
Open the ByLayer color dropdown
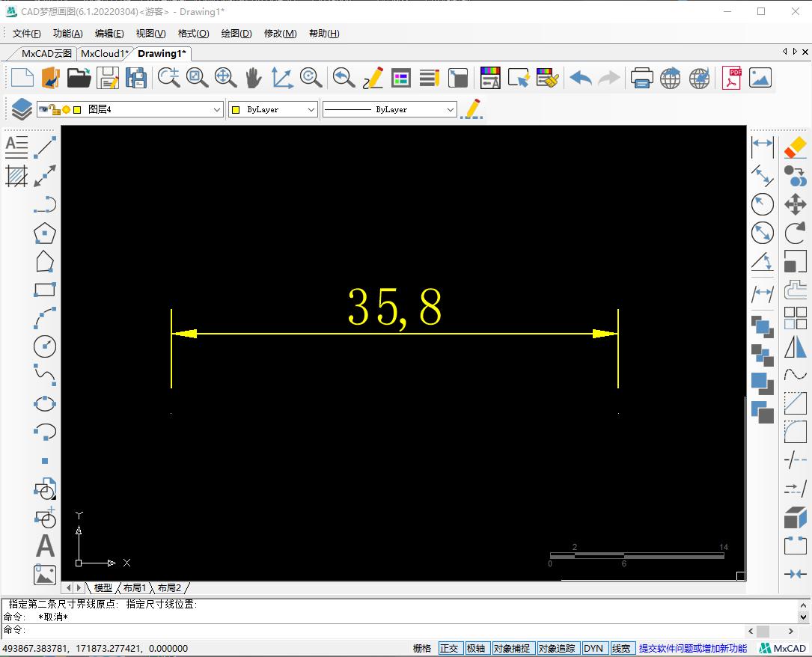(x=311, y=109)
